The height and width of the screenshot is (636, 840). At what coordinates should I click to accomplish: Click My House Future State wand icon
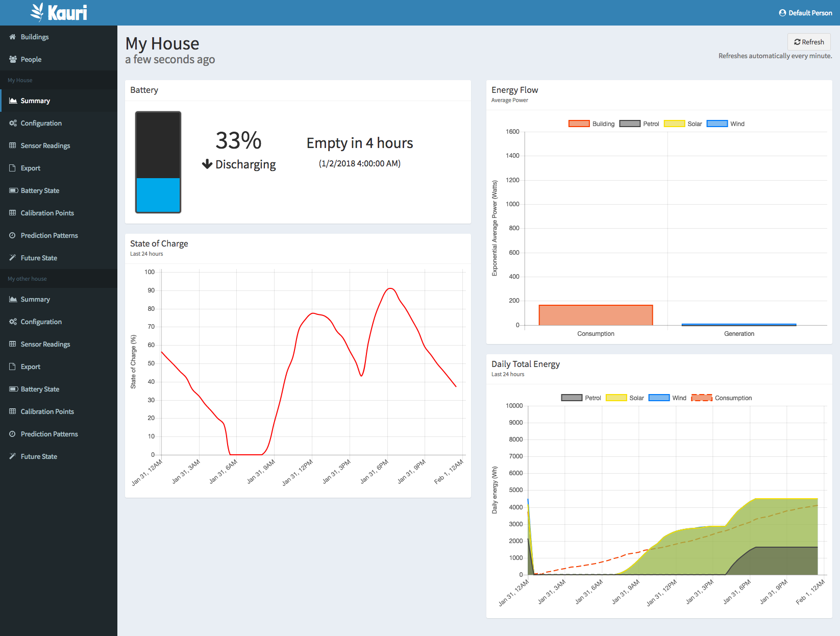pos(13,258)
